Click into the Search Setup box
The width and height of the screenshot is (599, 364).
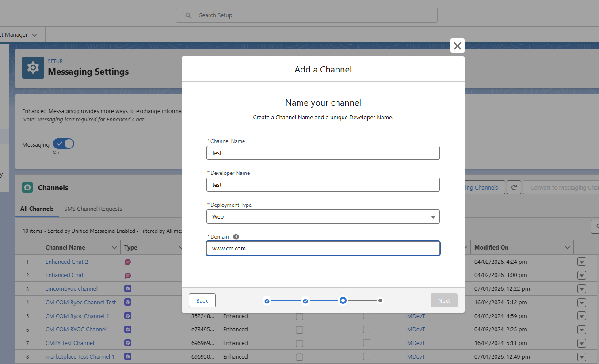click(307, 15)
